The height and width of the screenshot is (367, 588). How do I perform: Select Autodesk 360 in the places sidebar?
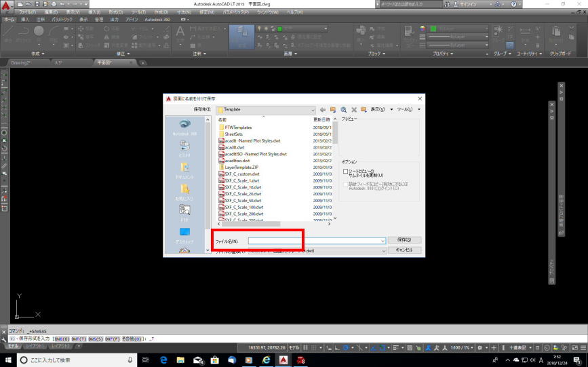click(x=184, y=128)
